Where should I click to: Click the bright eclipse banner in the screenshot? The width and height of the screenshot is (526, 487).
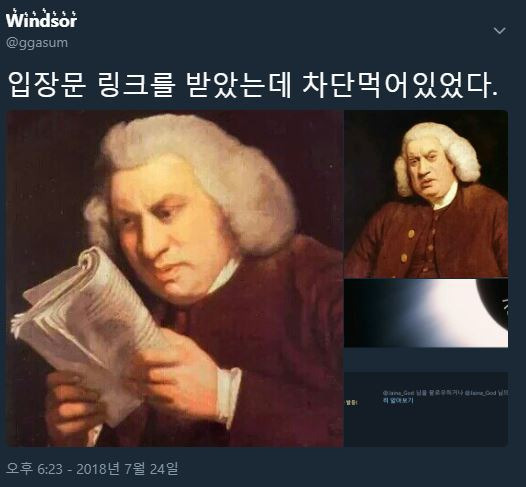coord(426,313)
